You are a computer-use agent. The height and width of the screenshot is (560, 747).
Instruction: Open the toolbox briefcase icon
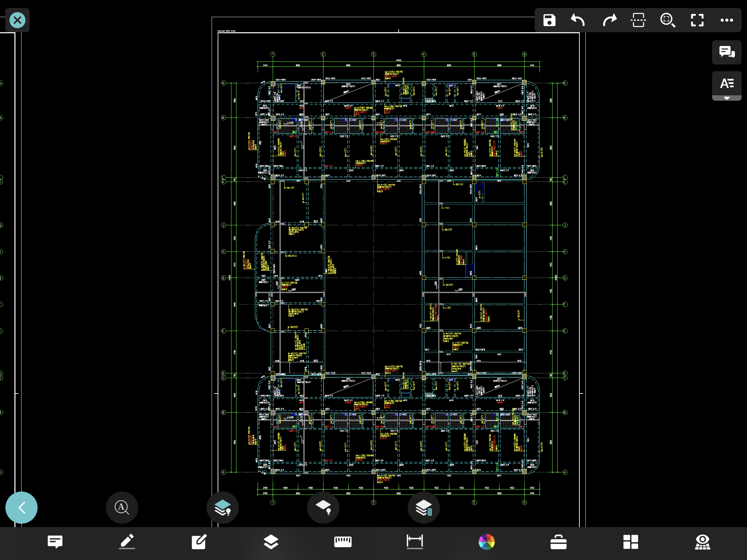(559, 542)
